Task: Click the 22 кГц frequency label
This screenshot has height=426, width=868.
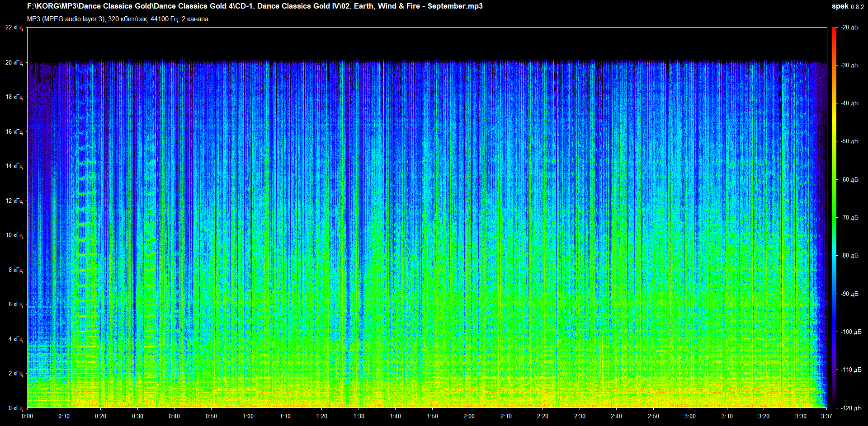Action: 14,28
